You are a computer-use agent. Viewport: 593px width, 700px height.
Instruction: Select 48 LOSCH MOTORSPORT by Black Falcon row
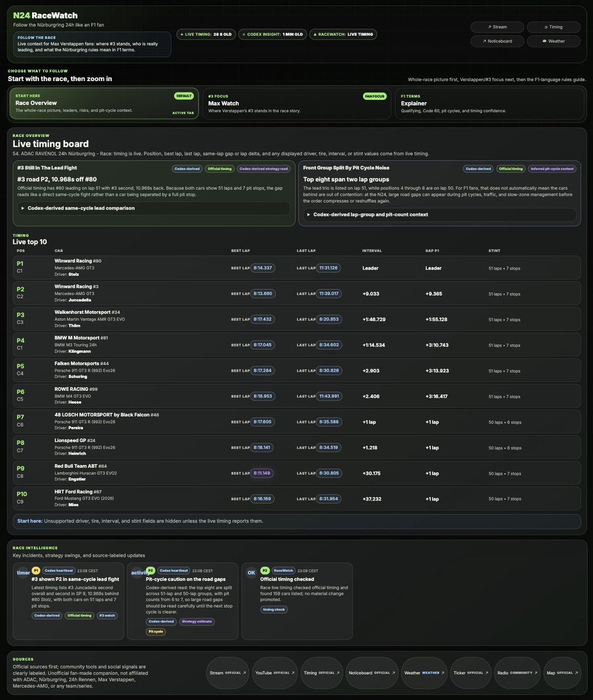pyautogui.click(x=296, y=422)
